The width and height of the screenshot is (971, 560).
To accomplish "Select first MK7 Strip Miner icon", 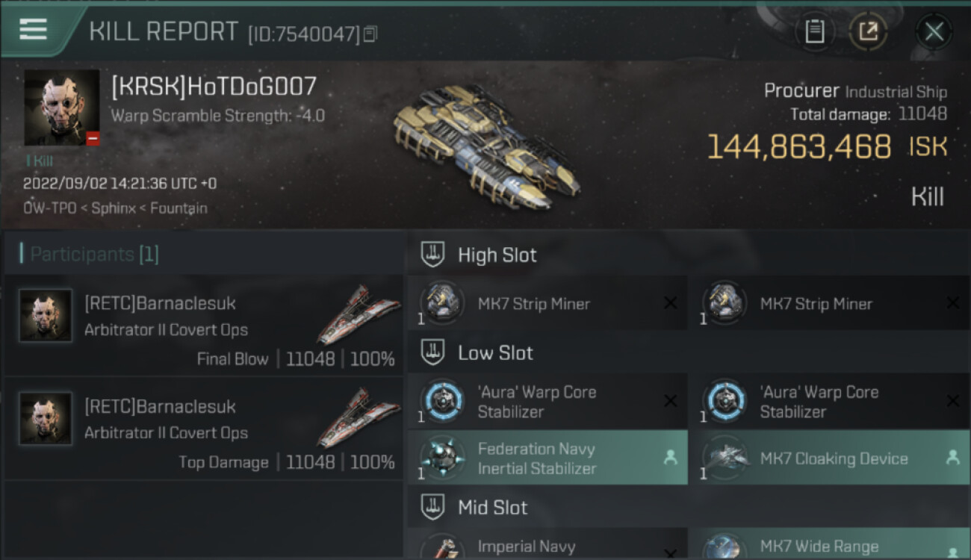I will click(441, 302).
